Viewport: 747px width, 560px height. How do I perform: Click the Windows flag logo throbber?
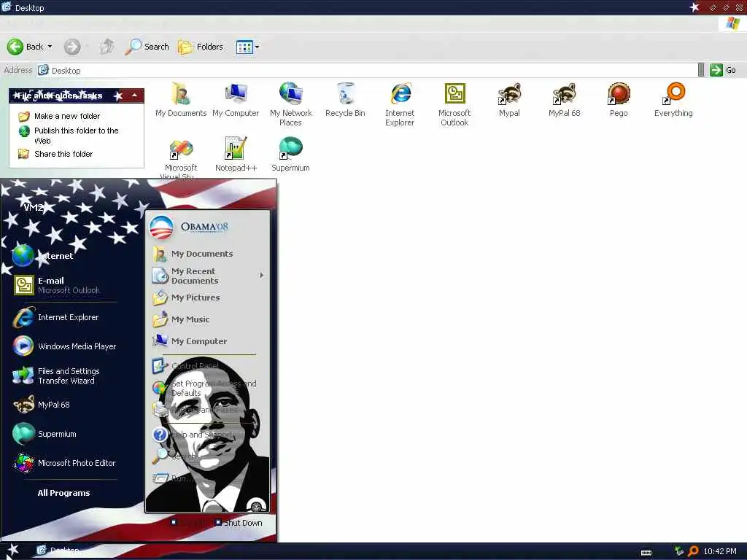pos(732,23)
